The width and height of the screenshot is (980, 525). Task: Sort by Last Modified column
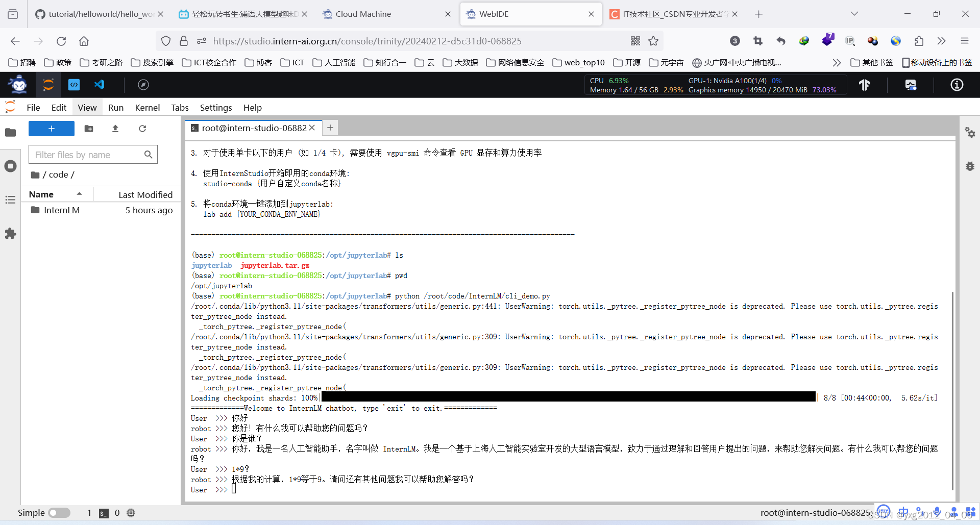[145, 194]
